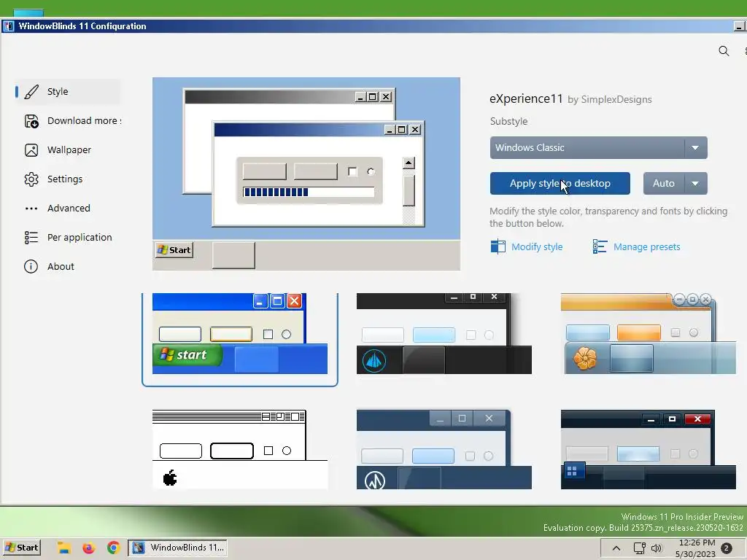Open the taskbar clock and date
The width and height of the screenshot is (747, 560).
[695, 548]
